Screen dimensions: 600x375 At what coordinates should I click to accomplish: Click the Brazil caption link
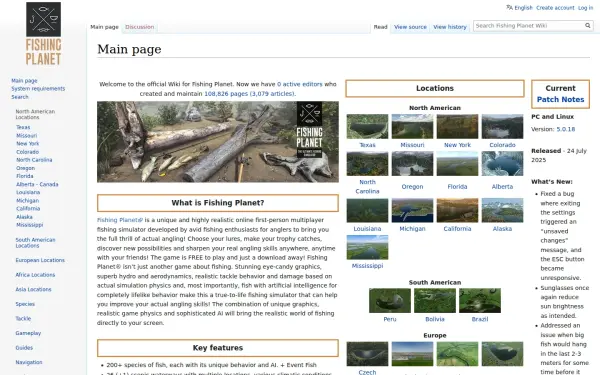pos(479,319)
